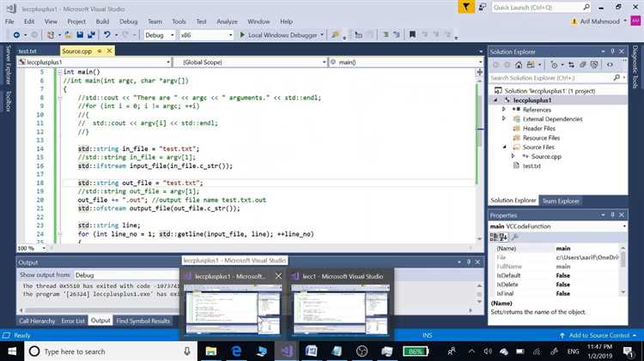Click the notifications flag icon
Image resolution: width=644 pixels, height=361 pixels.
tap(466, 7)
